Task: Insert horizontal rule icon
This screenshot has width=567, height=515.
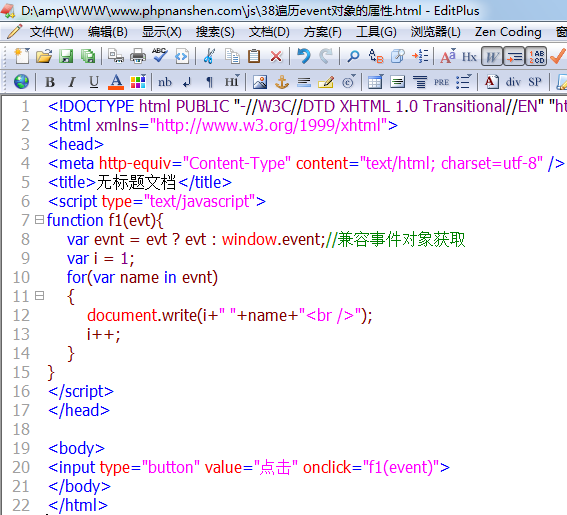Action: point(304,82)
